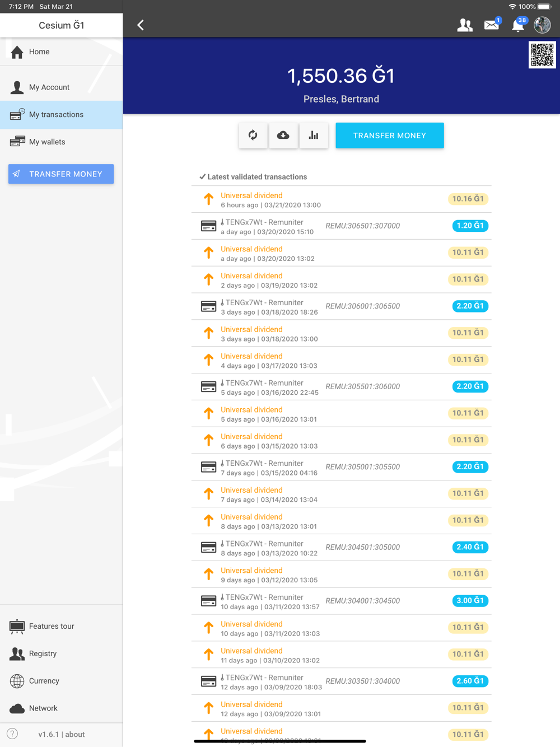Tap the blue Transfer Money button under balance
The width and height of the screenshot is (560, 747).
390,136
